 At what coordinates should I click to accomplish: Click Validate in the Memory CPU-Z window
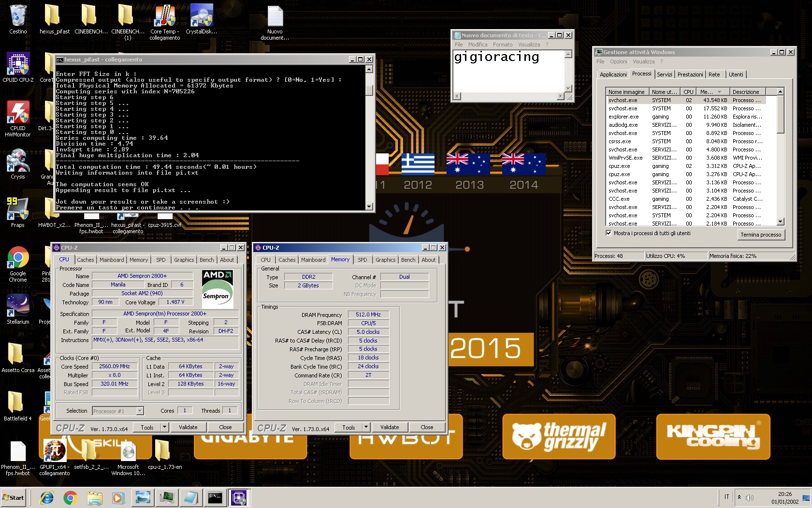click(390, 427)
